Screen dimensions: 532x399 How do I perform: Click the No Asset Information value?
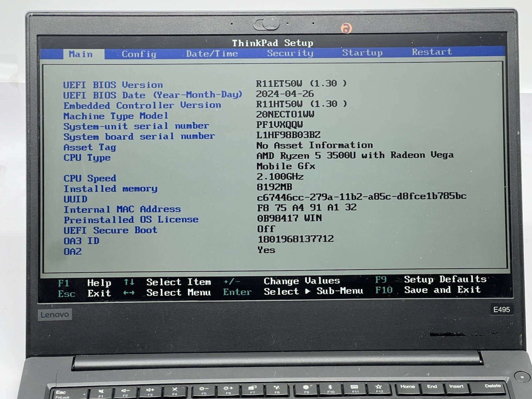(x=315, y=145)
